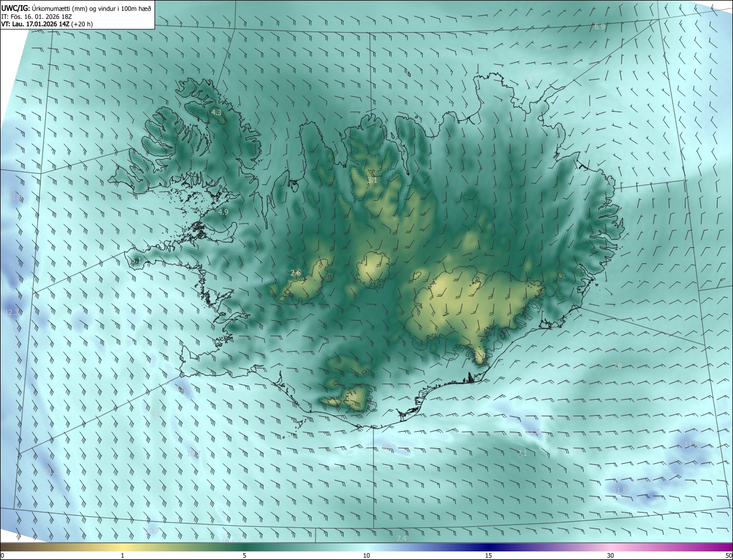
Task: Click the 15 tick on the colour scale
Action: tap(488, 555)
